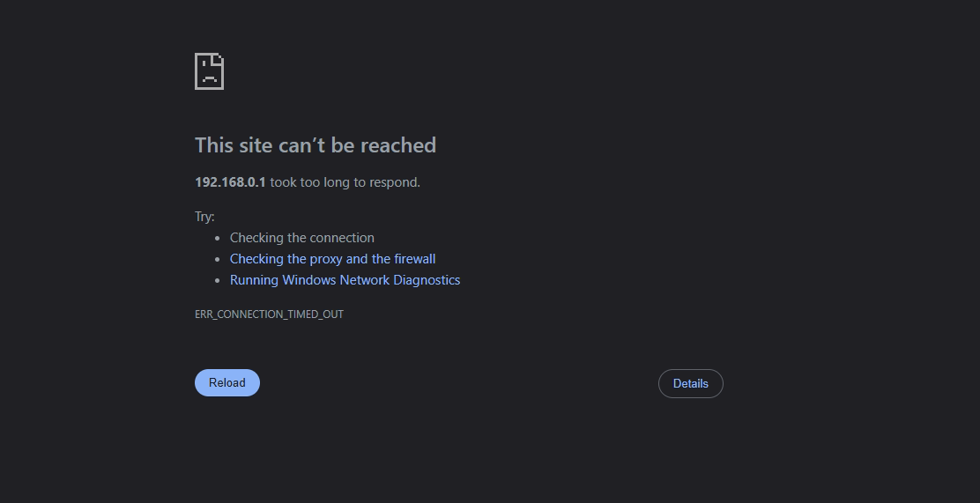This screenshot has height=503, width=980.
Task: Click the word "Running" in the diagnostics link
Action: 254,280
